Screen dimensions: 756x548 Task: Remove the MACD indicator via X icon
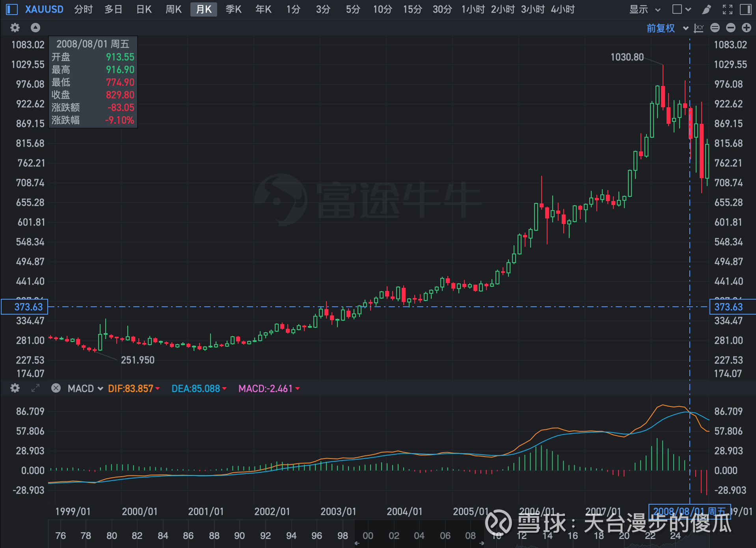tap(56, 388)
